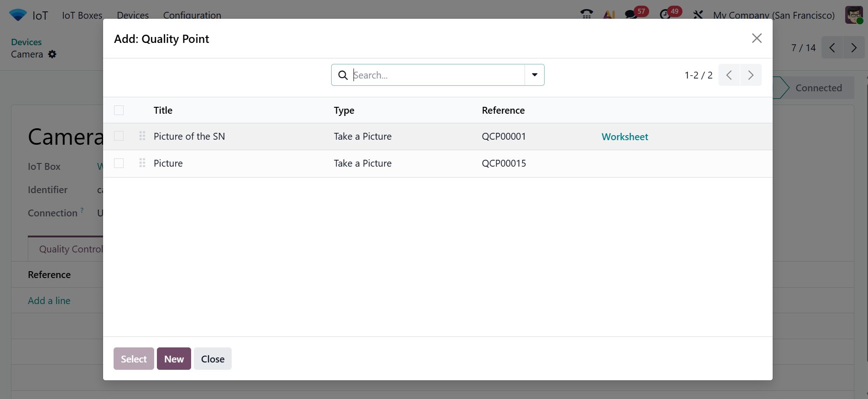Toggle the select-all header checkbox
This screenshot has width=868, height=399.
pos(119,110)
